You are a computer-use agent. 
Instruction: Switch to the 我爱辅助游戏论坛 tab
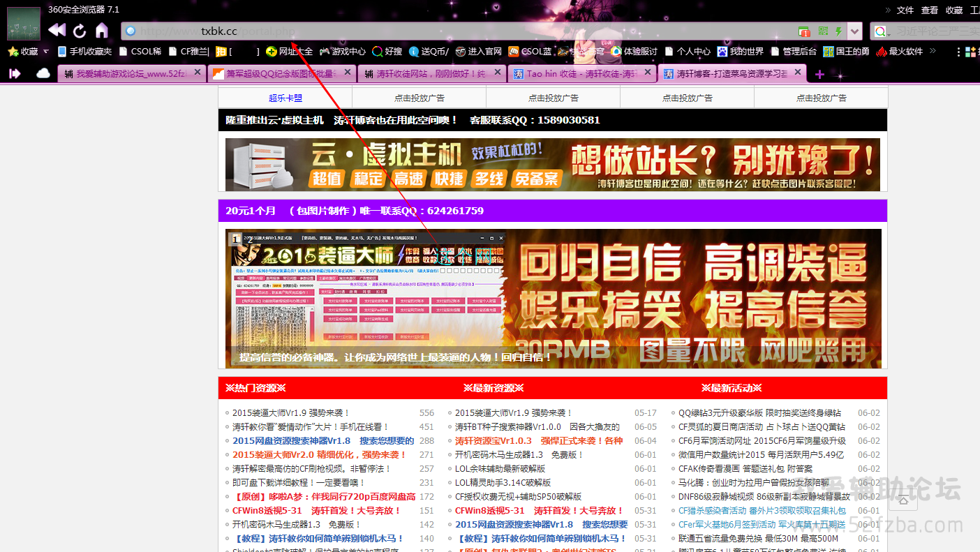[131, 73]
